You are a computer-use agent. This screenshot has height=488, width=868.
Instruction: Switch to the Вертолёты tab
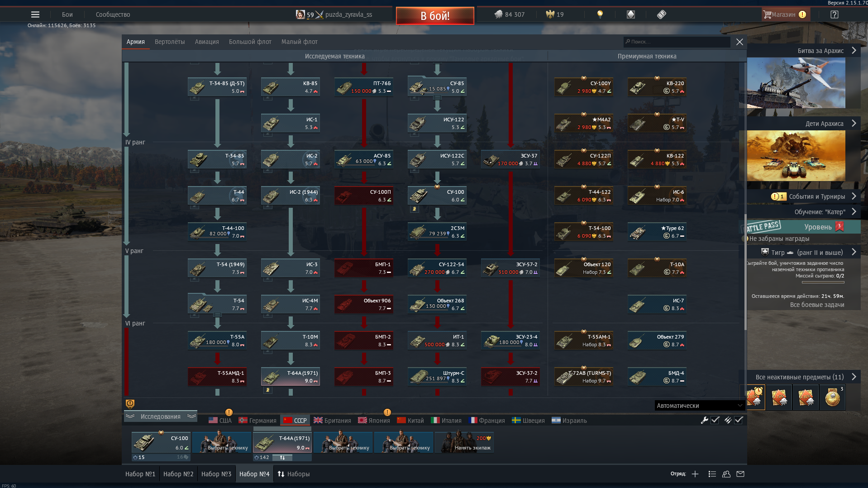(x=170, y=42)
